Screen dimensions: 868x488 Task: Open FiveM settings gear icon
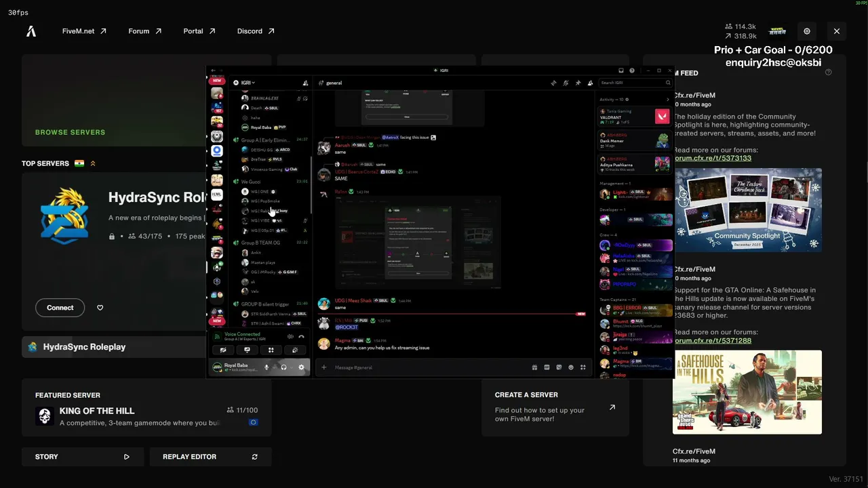tap(807, 31)
